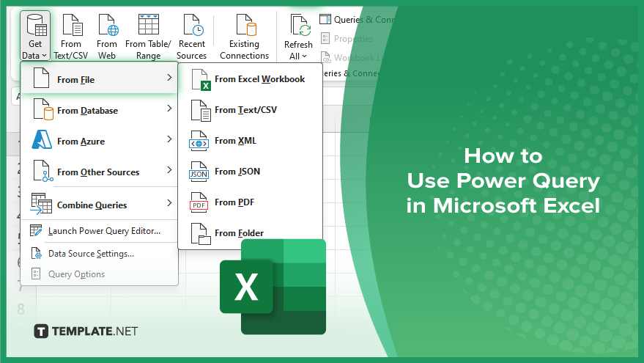Expand the From Azure submenu arrow
The width and height of the screenshot is (644, 363).
(169, 139)
